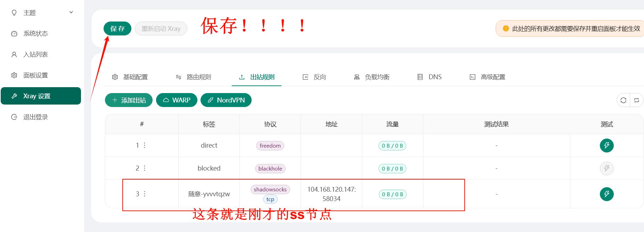
Task: Click the freedom protocol tag
Action: click(x=270, y=146)
